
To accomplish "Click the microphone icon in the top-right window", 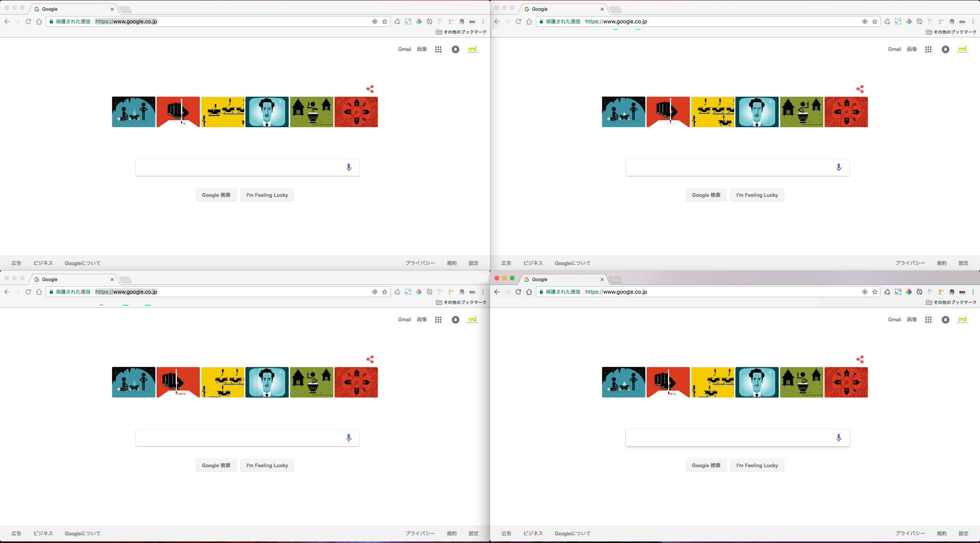I will pos(839,167).
